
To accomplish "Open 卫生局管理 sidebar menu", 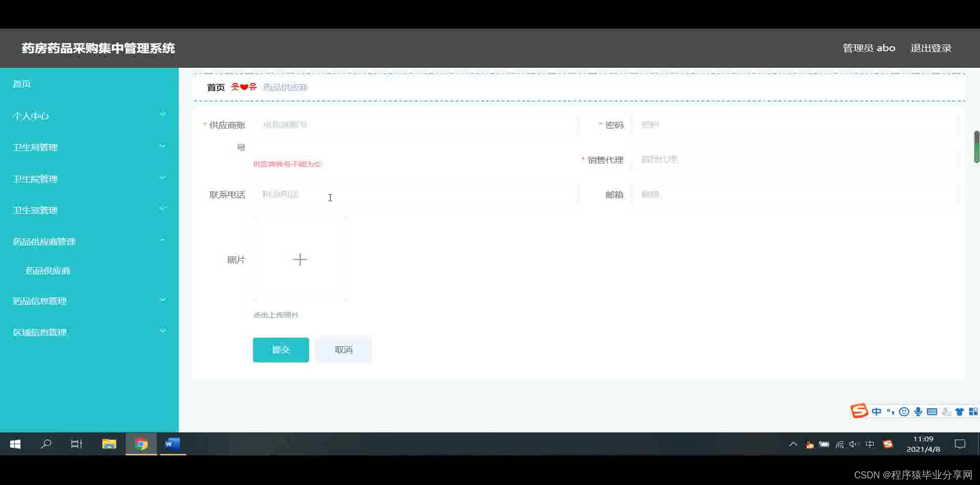I will 89,147.
